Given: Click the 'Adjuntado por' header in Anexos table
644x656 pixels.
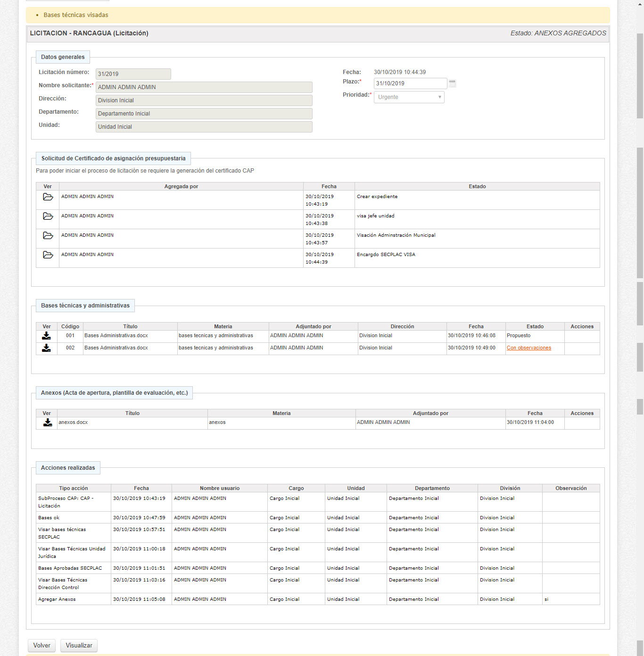Looking at the screenshot, I should (430, 414).
